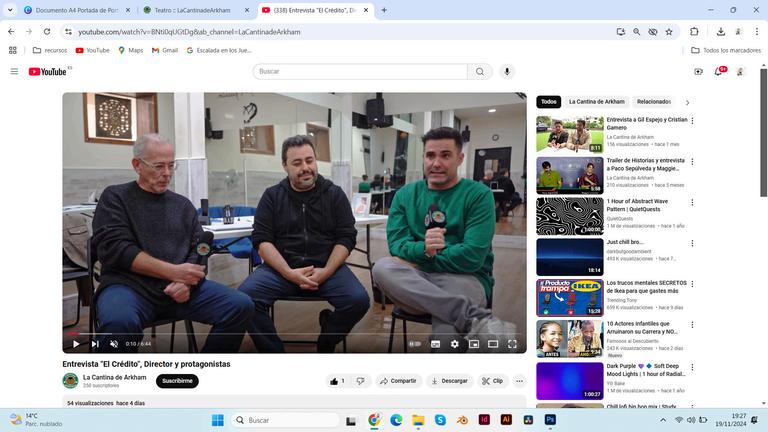768x432 pixels.
Task: Open Maps bookmark
Action: [130, 50]
